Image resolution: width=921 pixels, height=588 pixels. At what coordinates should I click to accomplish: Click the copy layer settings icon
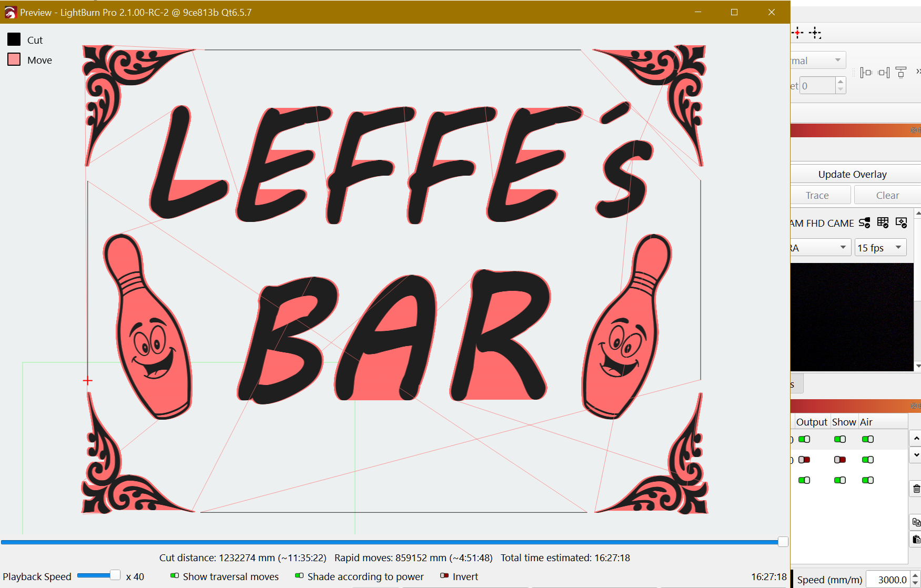pyautogui.click(x=916, y=522)
